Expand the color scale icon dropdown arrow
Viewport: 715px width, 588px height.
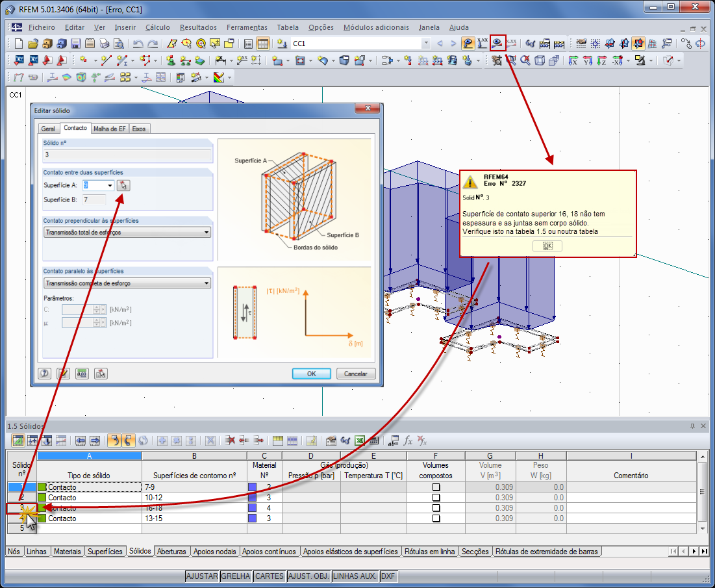coord(229,77)
